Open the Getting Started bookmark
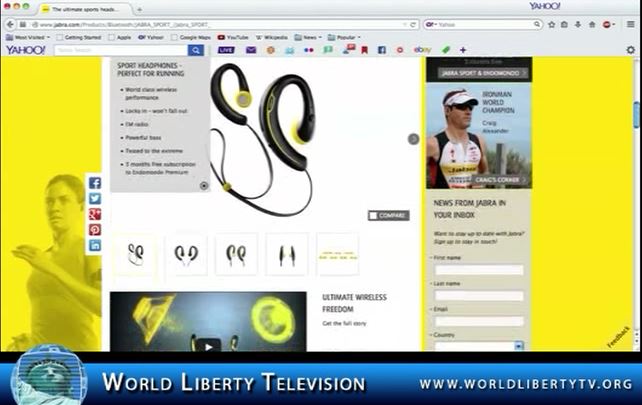Viewport: 642px width, 405px height. pos(79,37)
